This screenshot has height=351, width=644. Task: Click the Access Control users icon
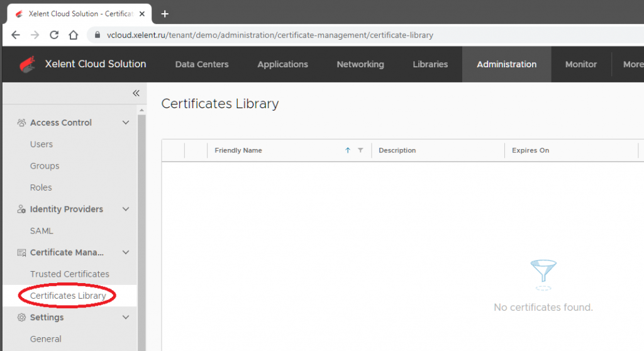(x=21, y=123)
